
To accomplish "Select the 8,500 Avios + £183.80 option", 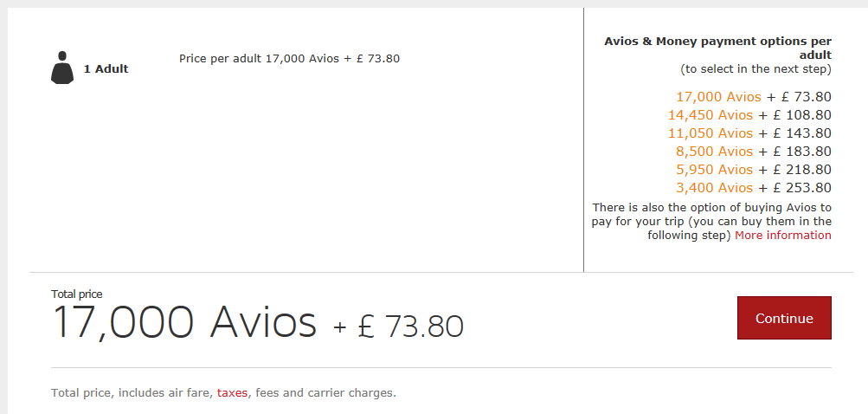I will coord(753,152).
